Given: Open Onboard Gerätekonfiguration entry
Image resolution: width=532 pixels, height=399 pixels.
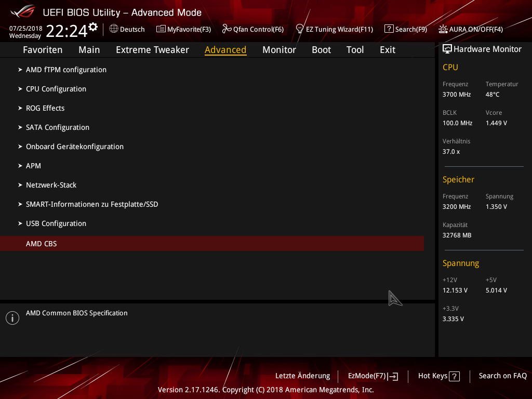Looking at the screenshot, I should 75,147.
